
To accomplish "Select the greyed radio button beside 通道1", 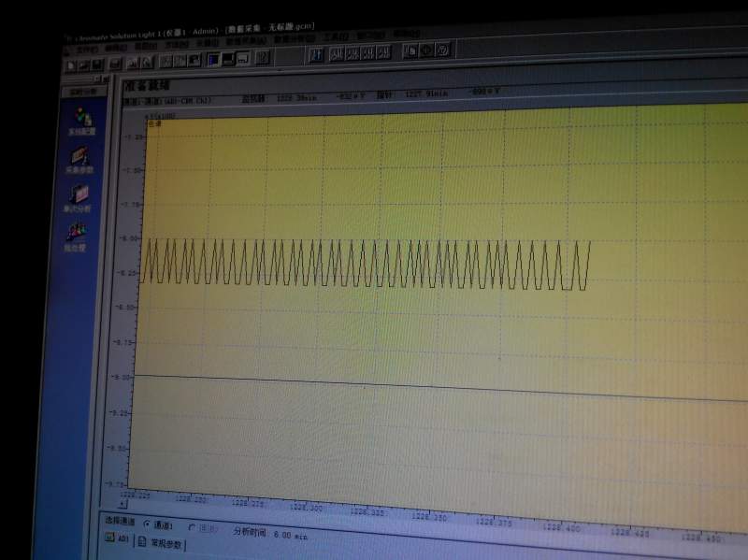I will tap(192, 527).
